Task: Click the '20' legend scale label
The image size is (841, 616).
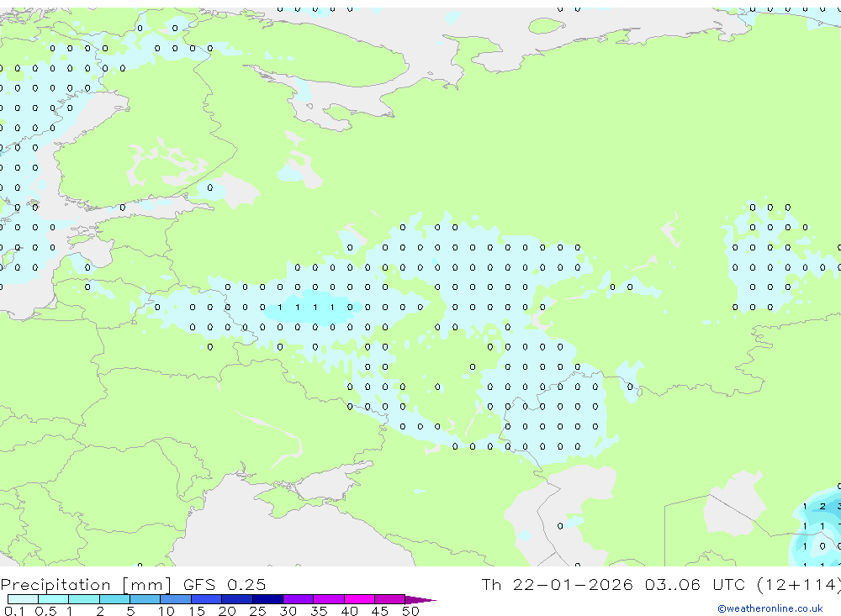Action: (x=227, y=611)
